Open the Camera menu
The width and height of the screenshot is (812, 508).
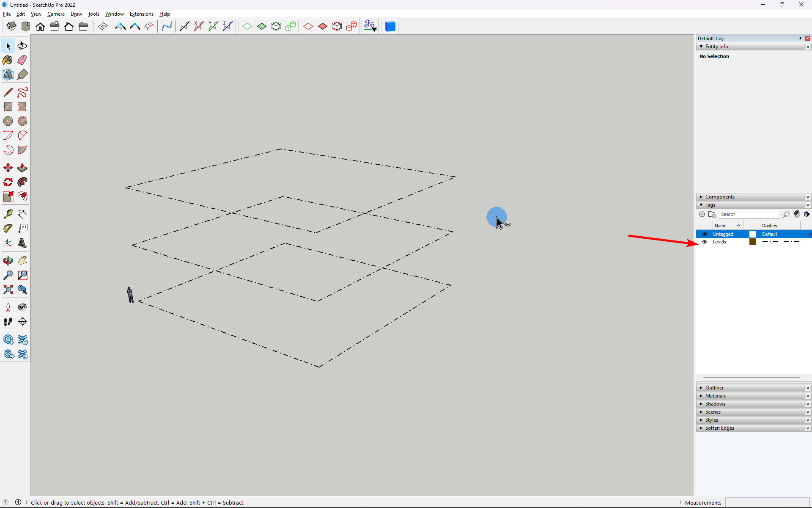(56, 14)
